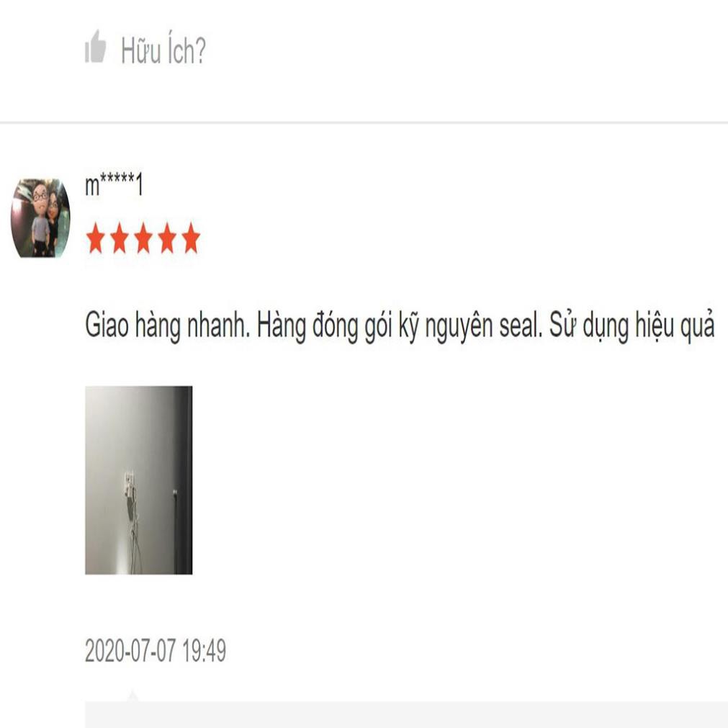The height and width of the screenshot is (728, 728).
Task: Click the "Hàng đóng gói kỹ nguyên seal" sentence
Action: [400, 325]
